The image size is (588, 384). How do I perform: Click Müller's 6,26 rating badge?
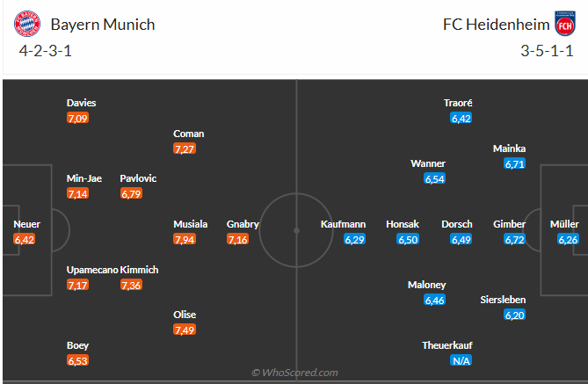coord(569,239)
